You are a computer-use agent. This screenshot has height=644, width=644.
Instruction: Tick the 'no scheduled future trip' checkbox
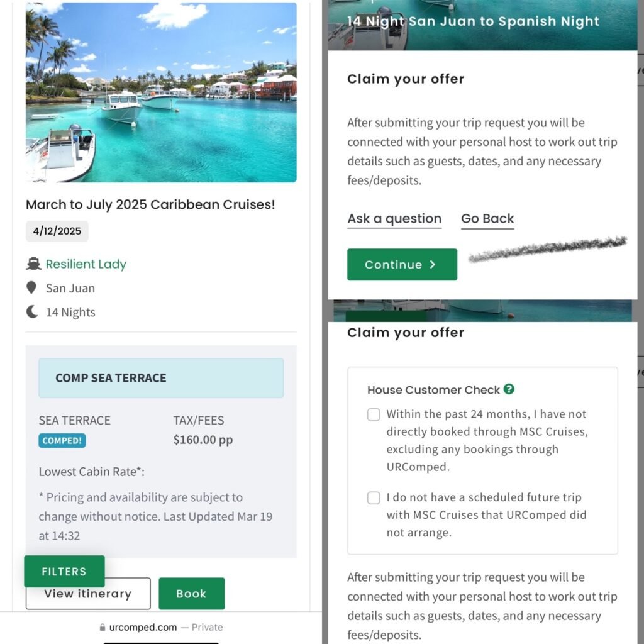pyautogui.click(x=374, y=498)
